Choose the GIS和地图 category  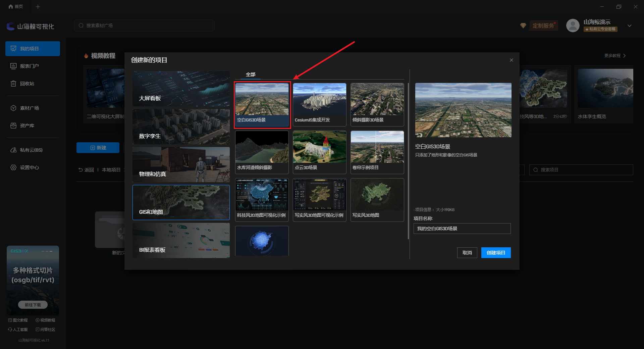point(181,202)
